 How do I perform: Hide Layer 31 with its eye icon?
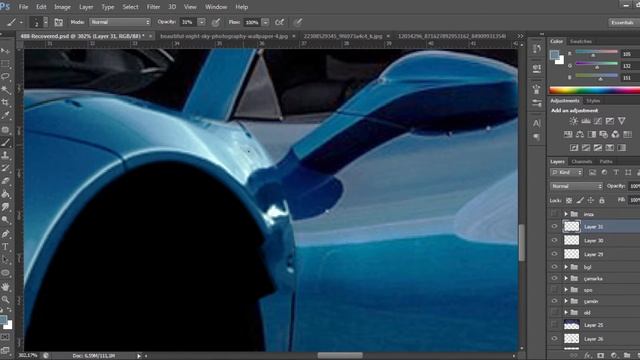pyautogui.click(x=554, y=227)
